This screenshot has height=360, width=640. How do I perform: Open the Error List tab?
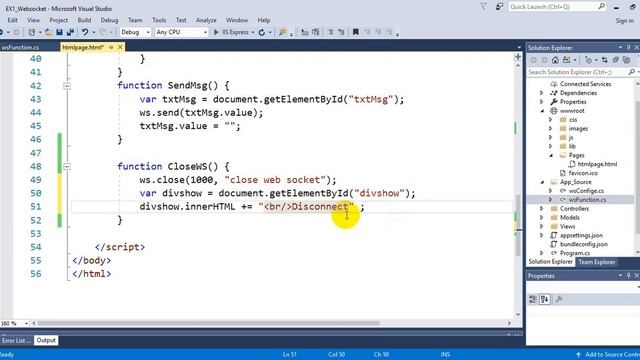(x=16, y=340)
